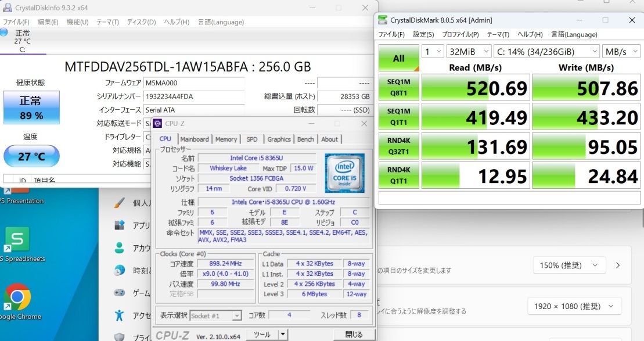Select the CPU tab in CPU-Z
The width and height of the screenshot is (644, 341).
tap(165, 139)
